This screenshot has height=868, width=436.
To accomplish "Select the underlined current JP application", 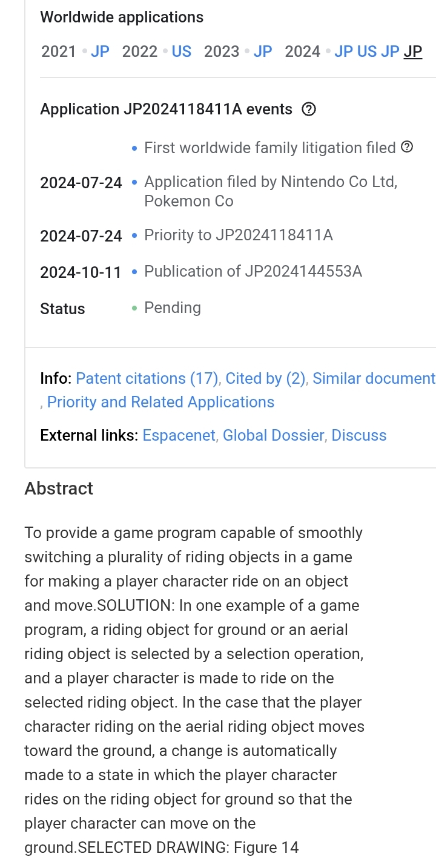I will click(413, 51).
